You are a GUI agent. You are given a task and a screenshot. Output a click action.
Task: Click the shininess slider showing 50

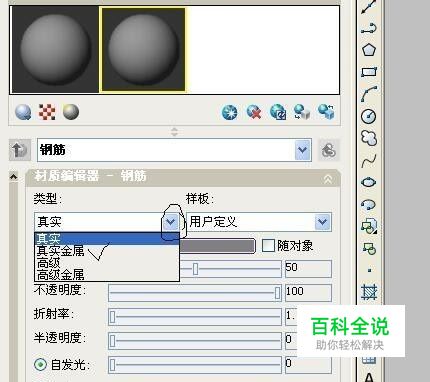pyautogui.click(x=230, y=269)
